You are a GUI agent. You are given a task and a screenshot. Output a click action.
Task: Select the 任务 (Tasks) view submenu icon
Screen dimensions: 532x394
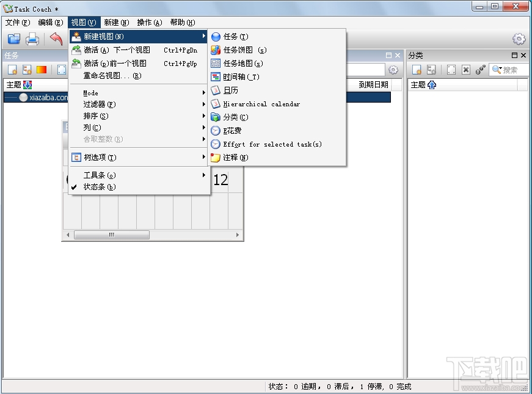(217, 37)
